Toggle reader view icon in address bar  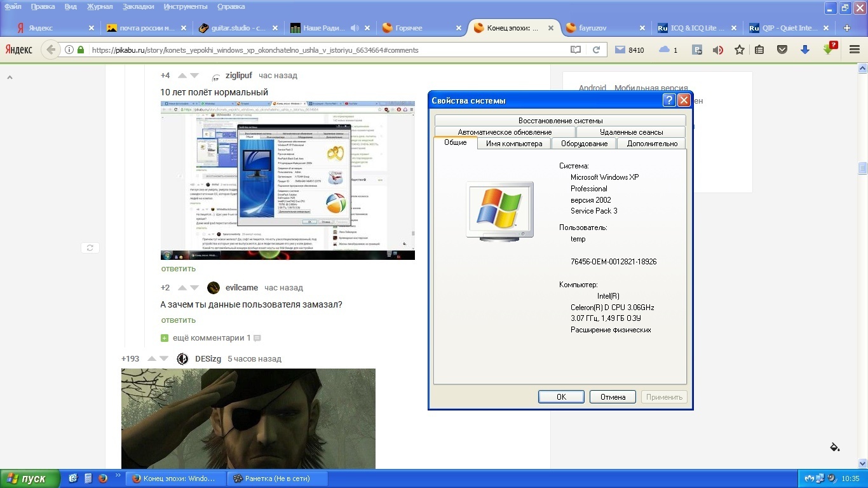coord(575,50)
